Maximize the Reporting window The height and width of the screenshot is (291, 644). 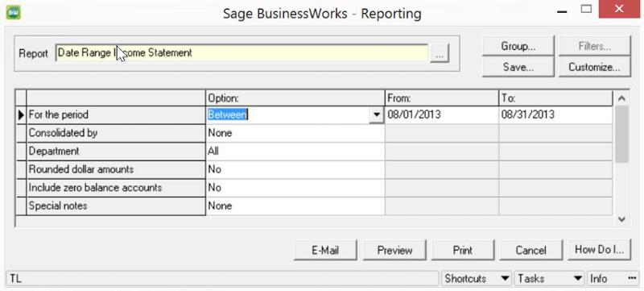point(587,9)
